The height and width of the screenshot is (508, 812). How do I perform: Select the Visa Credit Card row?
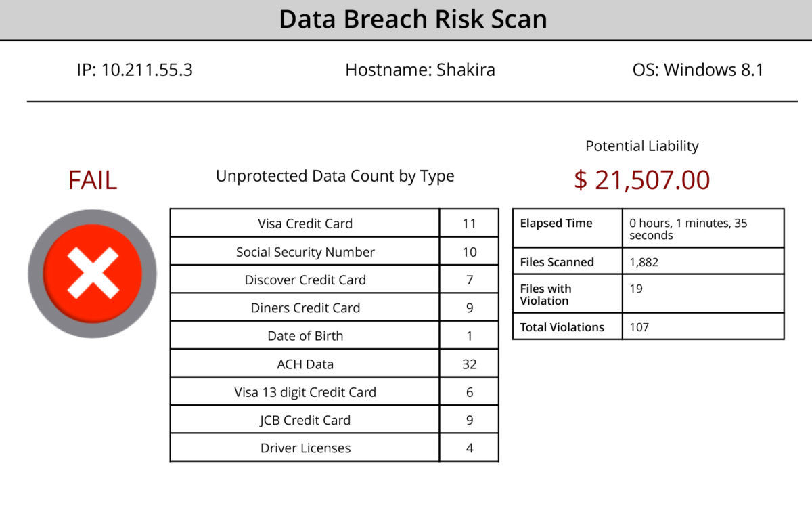305,224
